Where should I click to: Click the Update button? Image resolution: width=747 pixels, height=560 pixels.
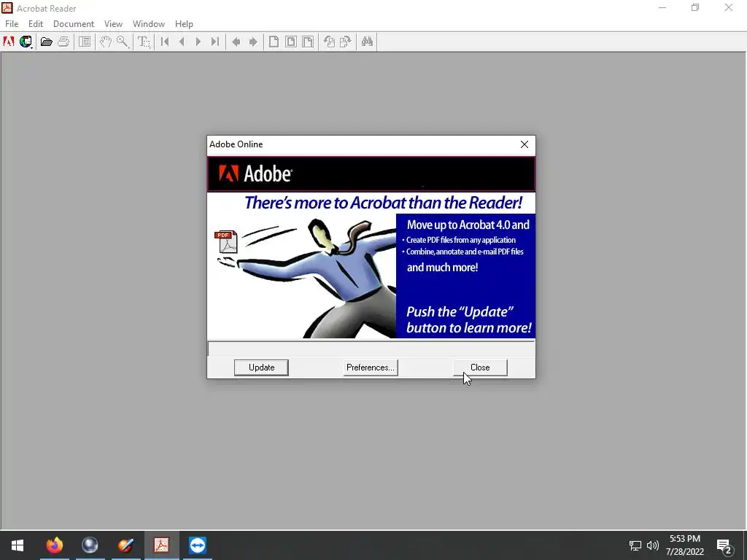point(262,367)
